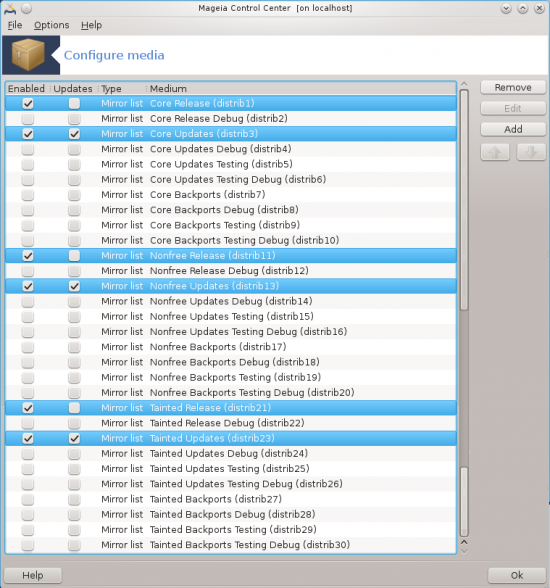
Task: Select the Tainted Release Debug (distrib22) row
Action: pyautogui.click(x=231, y=423)
